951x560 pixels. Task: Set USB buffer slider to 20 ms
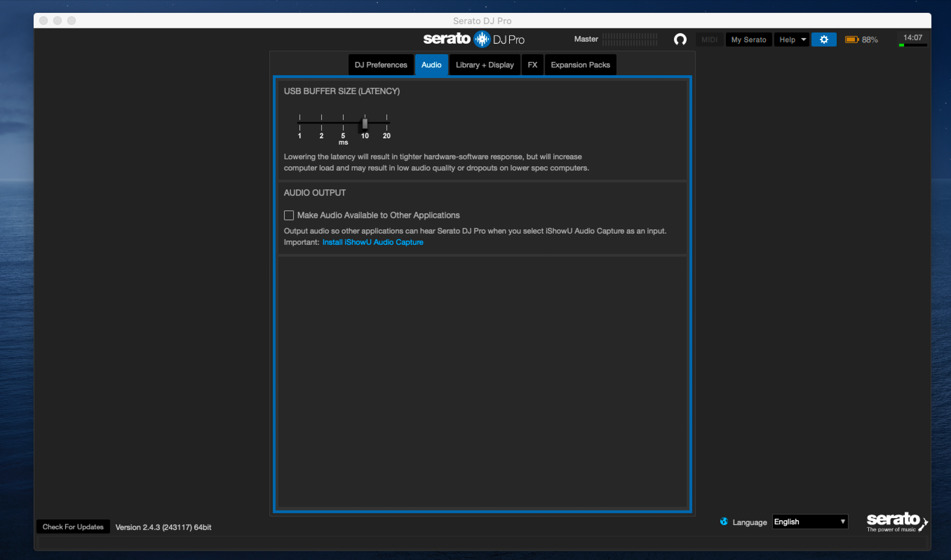coord(386,123)
